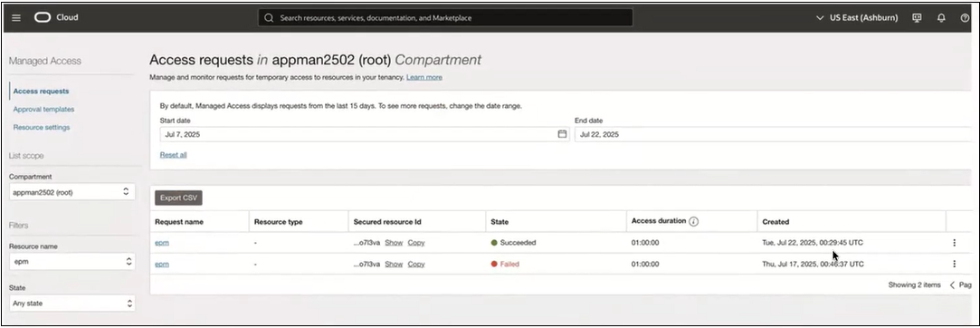Show resource Id for Succeeded request
This screenshot has width=980, height=328.
point(394,242)
